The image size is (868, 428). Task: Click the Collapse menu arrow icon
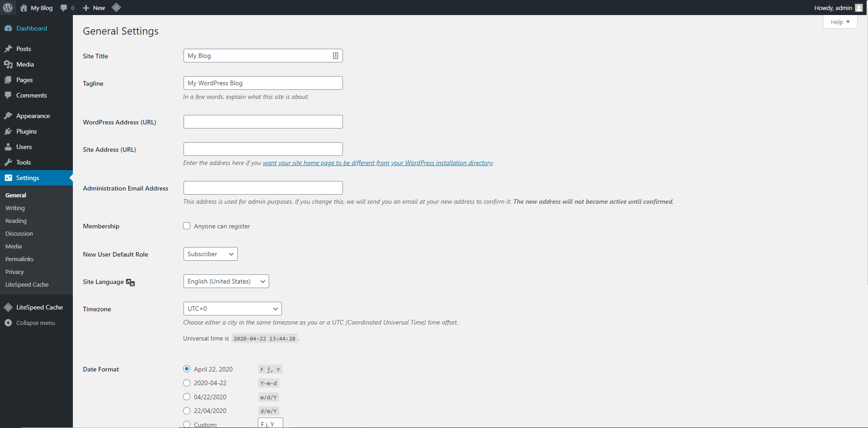[8, 323]
